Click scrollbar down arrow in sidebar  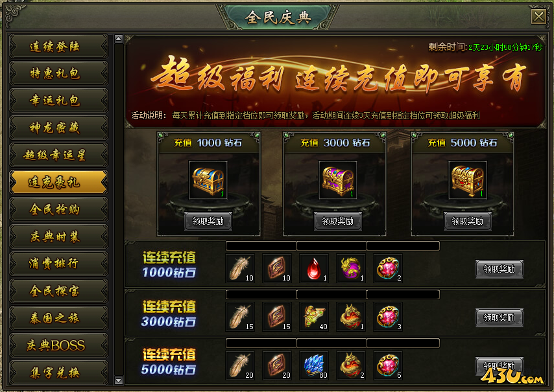(x=119, y=380)
